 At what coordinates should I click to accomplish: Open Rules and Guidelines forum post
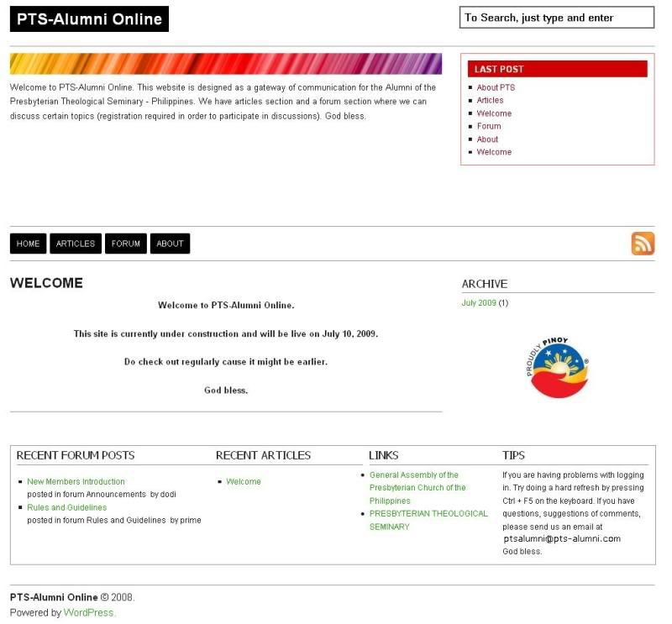pos(67,507)
